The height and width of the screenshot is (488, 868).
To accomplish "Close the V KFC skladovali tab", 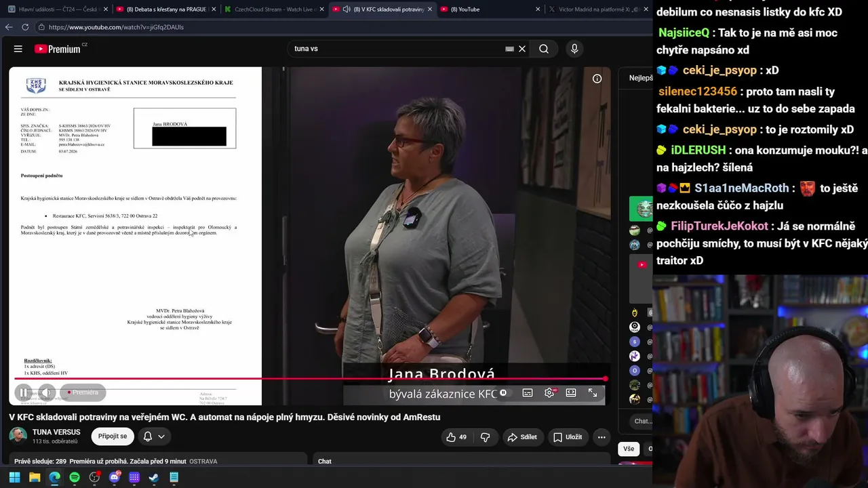I will pyautogui.click(x=429, y=9).
